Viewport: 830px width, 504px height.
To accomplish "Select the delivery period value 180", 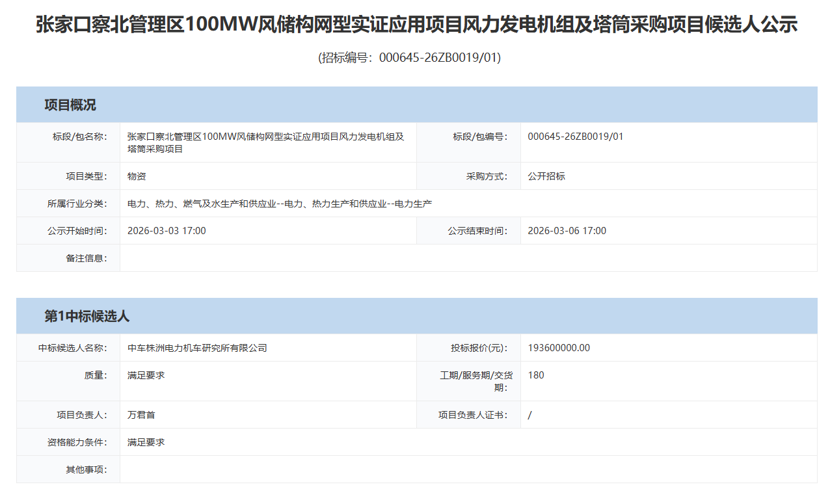I will pyautogui.click(x=536, y=375).
